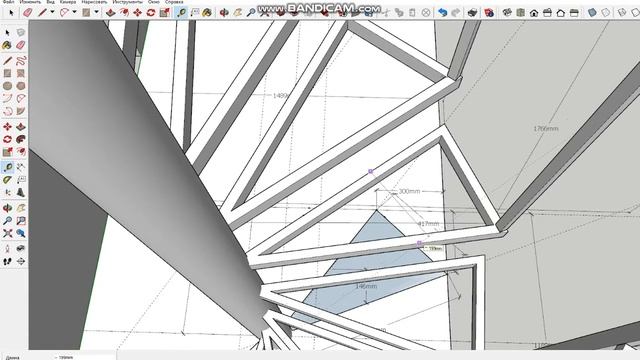Select the Walk footprints tool in left palette
The width and height of the screenshot is (640, 360).
tap(7, 261)
